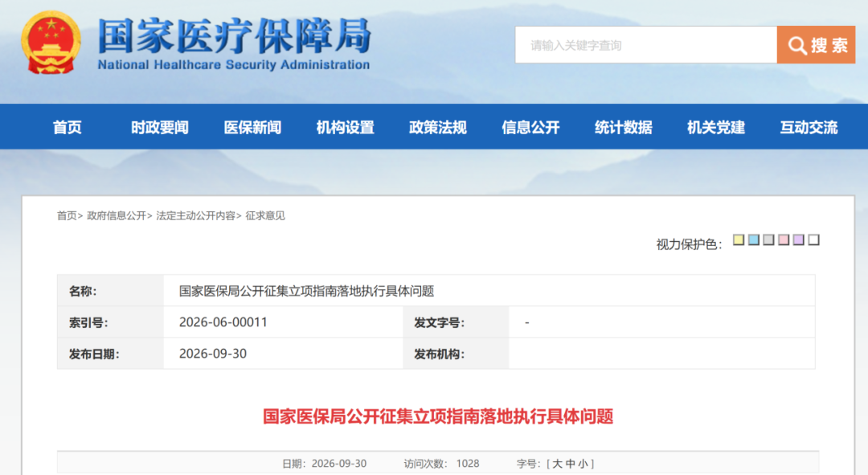Click the 发布机构 label cell

pyautogui.click(x=456, y=354)
